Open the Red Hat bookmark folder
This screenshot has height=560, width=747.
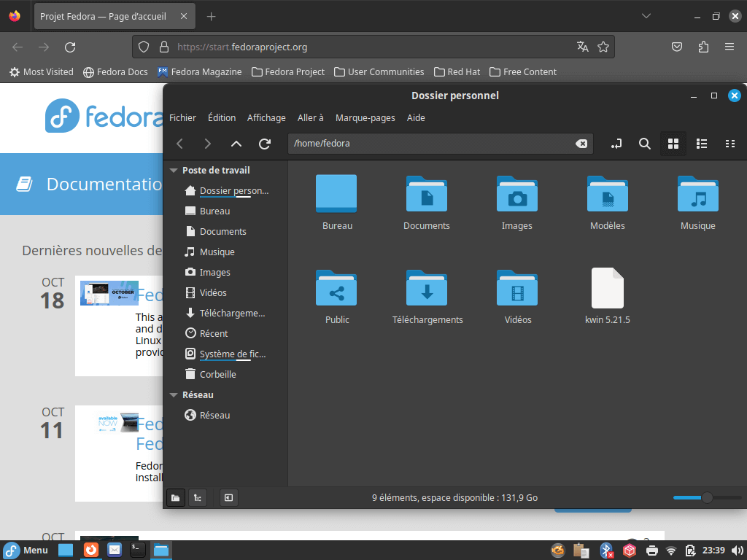[457, 72]
